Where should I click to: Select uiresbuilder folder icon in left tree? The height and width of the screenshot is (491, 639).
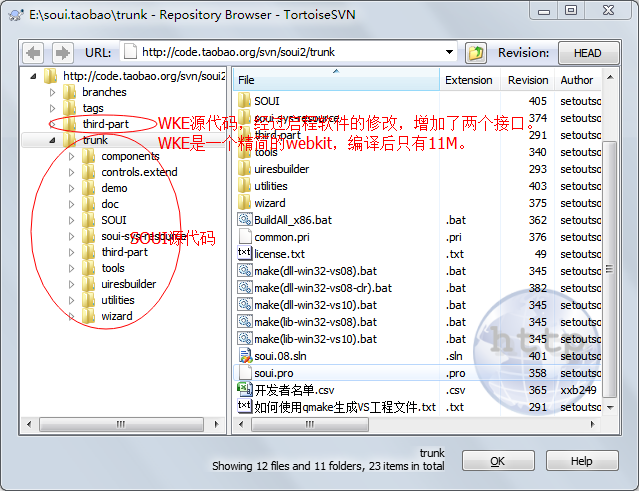[x=89, y=284]
